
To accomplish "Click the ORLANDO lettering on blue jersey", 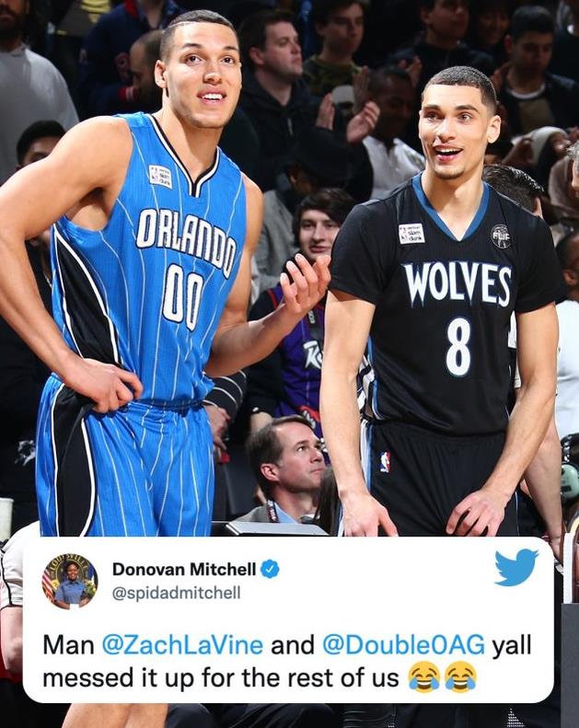I will [x=187, y=241].
